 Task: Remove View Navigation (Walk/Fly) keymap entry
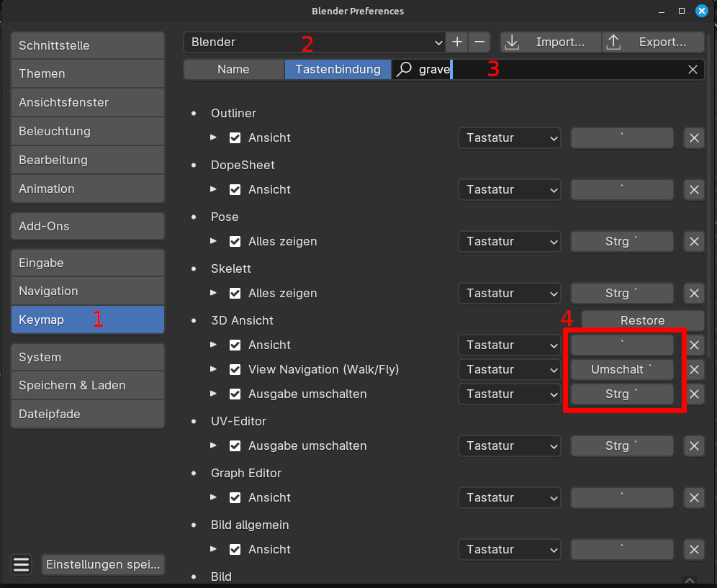[694, 369]
